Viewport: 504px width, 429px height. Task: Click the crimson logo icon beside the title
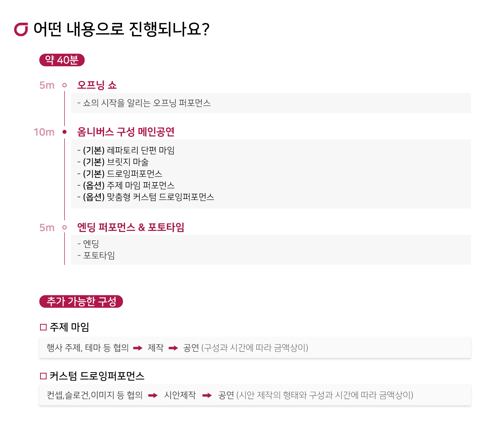pyautogui.click(x=21, y=29)
